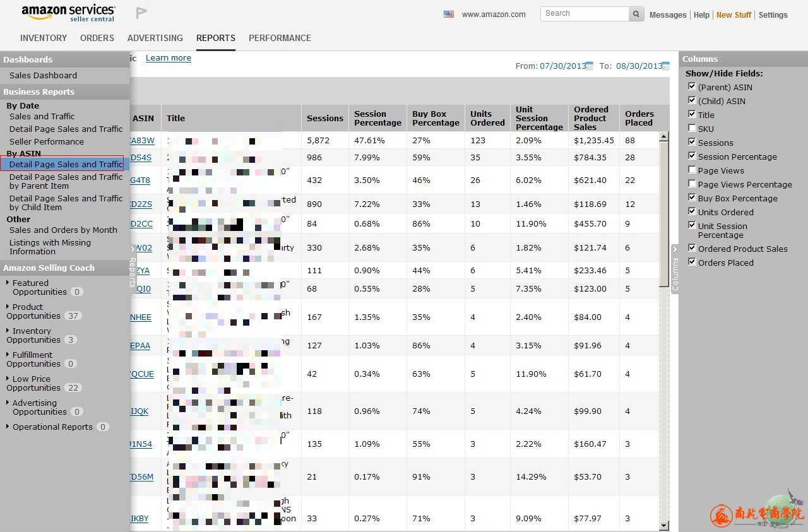Image resolution: width=808 pixels, height=532 pixels.
Task: Click the Amazon Services Seller Central logo
Action: coord(68,13)
